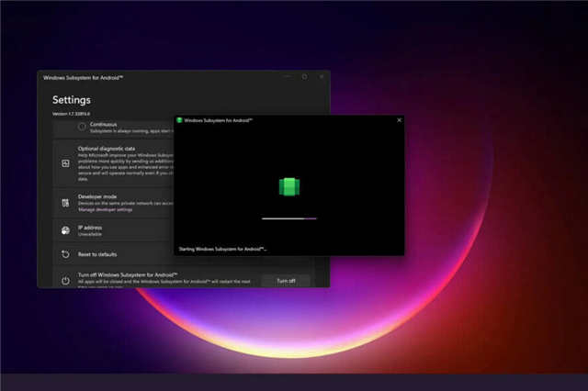Click 'Reset to defaults' text

pos(97,254)
